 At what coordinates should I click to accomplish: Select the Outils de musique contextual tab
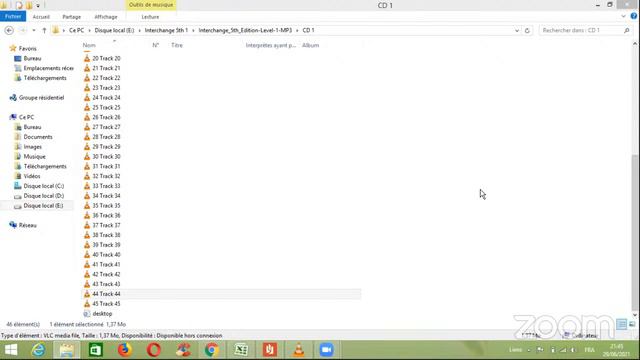pyautogui.click(x=151, y=5)
